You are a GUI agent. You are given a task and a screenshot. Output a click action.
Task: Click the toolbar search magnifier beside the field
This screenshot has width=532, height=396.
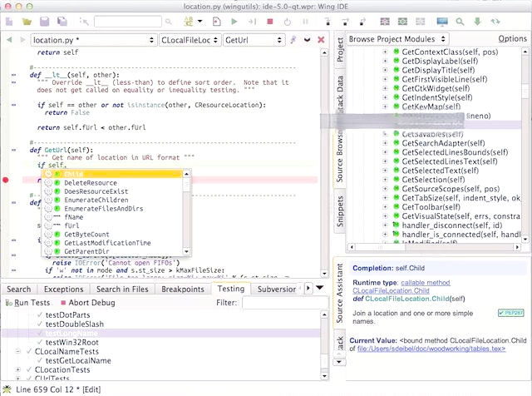169,22
